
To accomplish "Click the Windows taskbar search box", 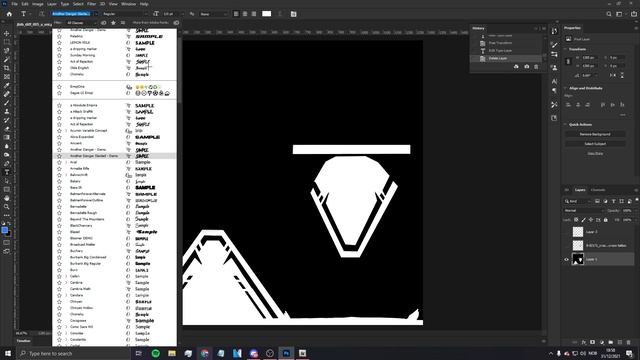I will point(73,353).
